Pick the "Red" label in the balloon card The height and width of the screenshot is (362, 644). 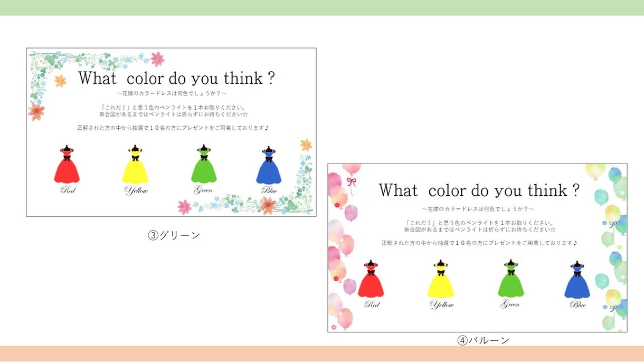(372, 304)
